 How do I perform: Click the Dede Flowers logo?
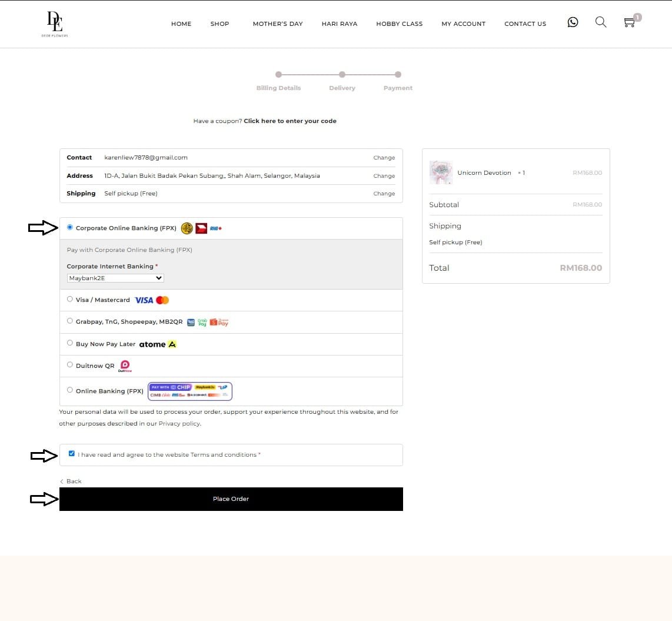(55, 24)
